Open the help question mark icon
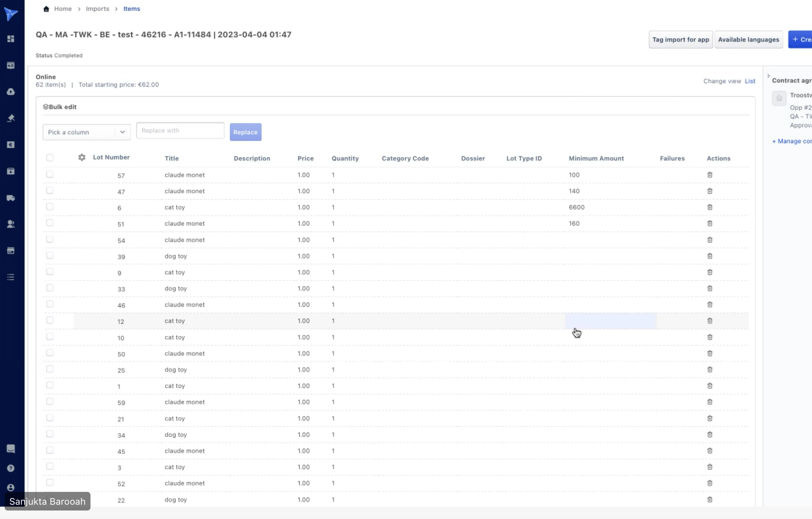 [11, 468]
